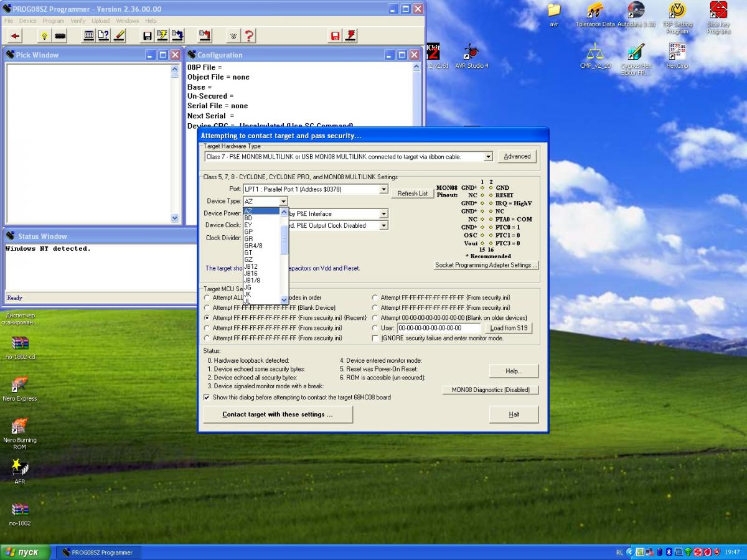Viewport: 747px width, 560px height.
Task: Click the Halt button
Action: tap(514, 414)
